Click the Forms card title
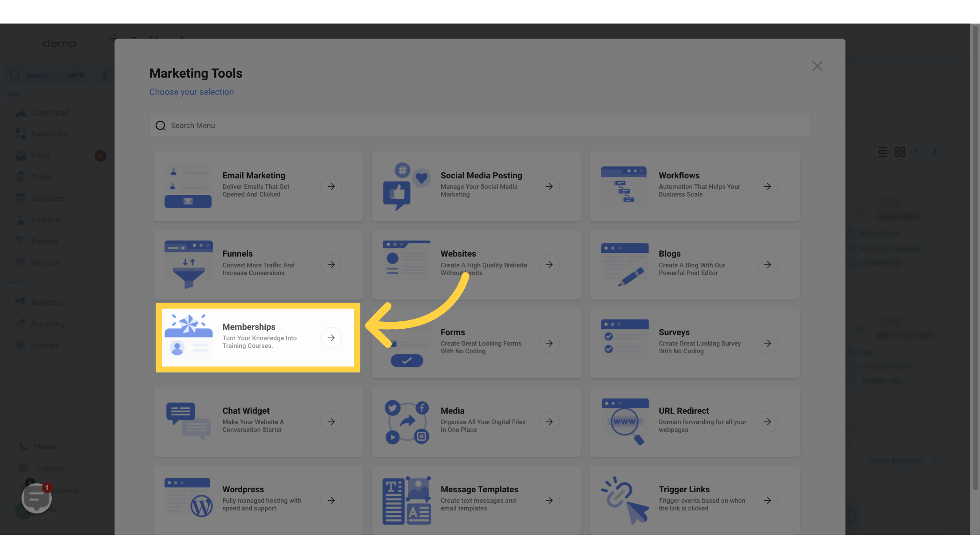The image size is (980, 558). [453, 332]
